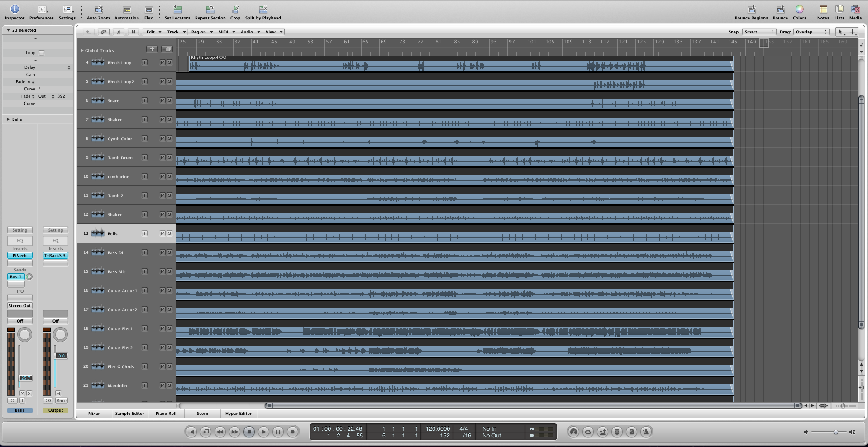Toggle Cycle mode in transport
The height and width of the screenshot is (447, 868).
[x=588, y=432]
